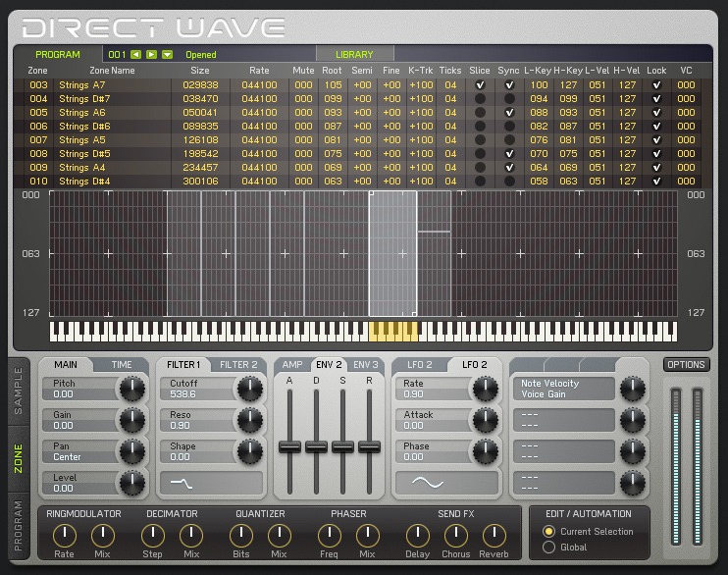Click the Quantizer Mix knob

[279, 536]
